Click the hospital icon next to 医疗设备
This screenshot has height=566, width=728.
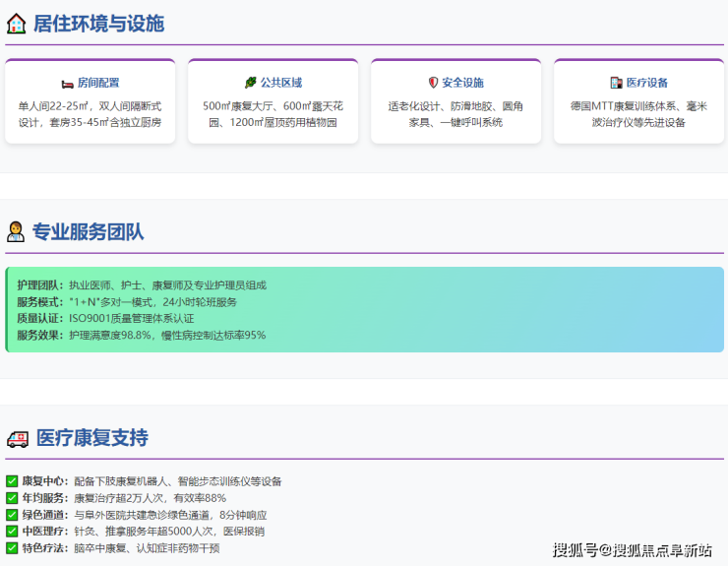[616, 83]
